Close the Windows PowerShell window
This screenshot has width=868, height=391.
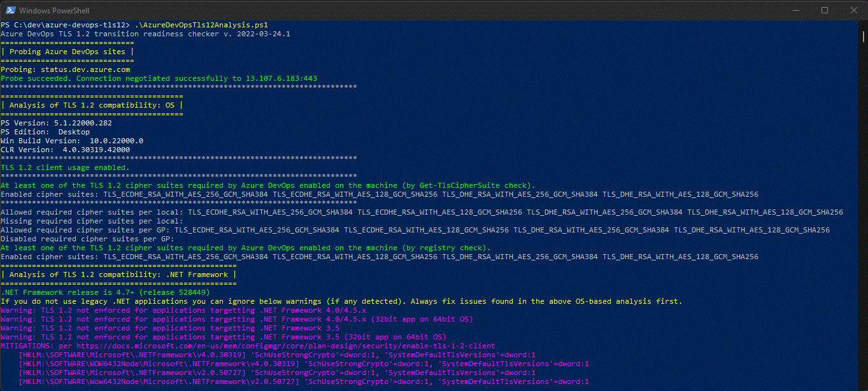[853, 10]
